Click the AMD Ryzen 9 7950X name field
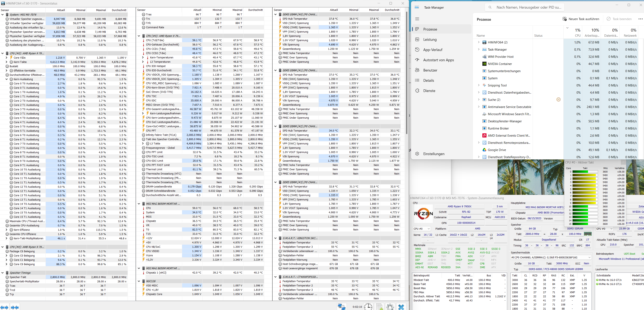Screen dimensions: 644x310 coord(459,206)
